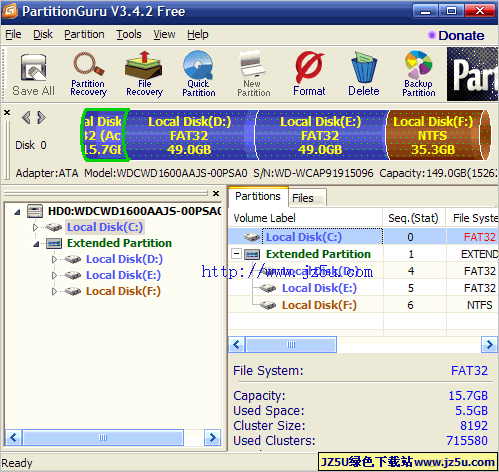
Task: Expand Local Disk(E:) tree node
Action: coord(54,275)
